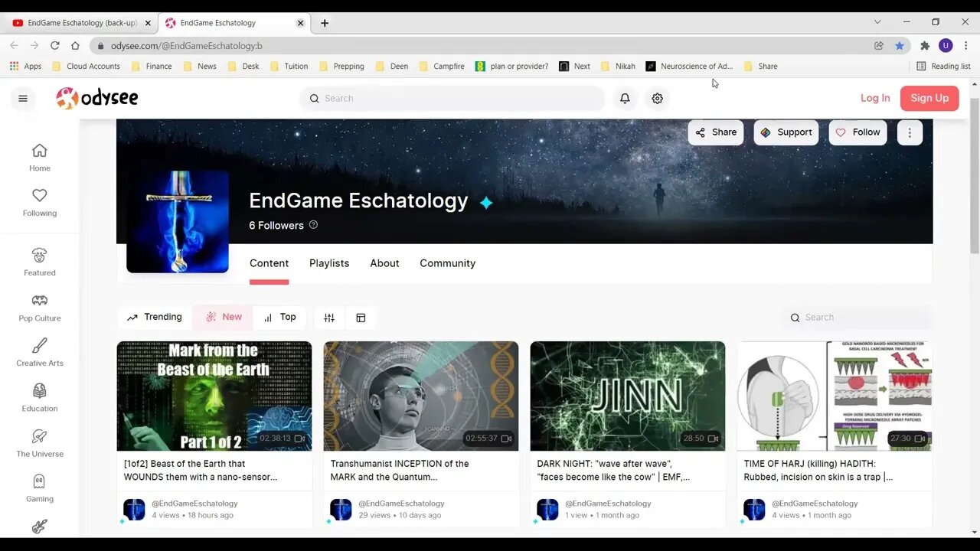Bookmark this page star icon
The width and height of the screenshot is (980, 551).
(x=900, y=46)
